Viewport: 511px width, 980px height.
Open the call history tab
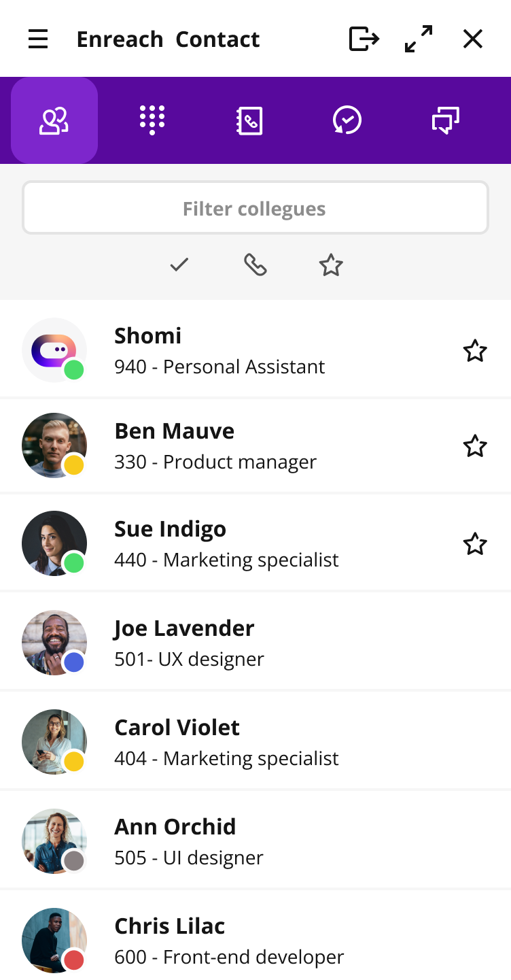[347, 121]
